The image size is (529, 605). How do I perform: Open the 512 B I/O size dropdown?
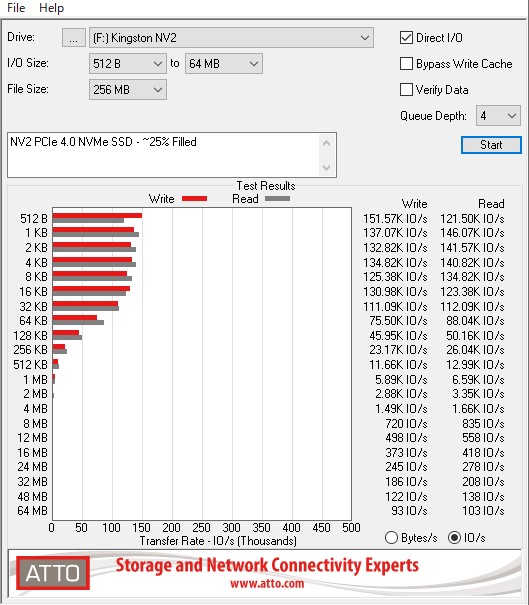click(x=128, y=64)
